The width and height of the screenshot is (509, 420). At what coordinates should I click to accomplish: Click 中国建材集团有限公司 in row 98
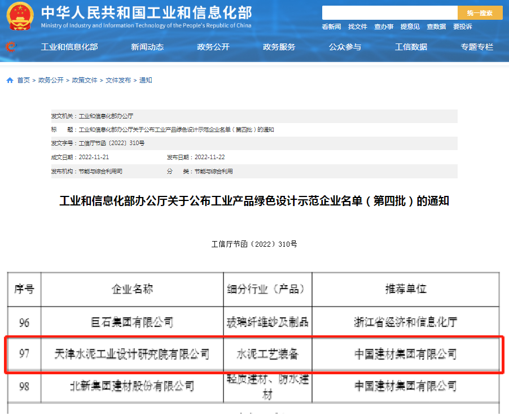click(x=406, y=387)
